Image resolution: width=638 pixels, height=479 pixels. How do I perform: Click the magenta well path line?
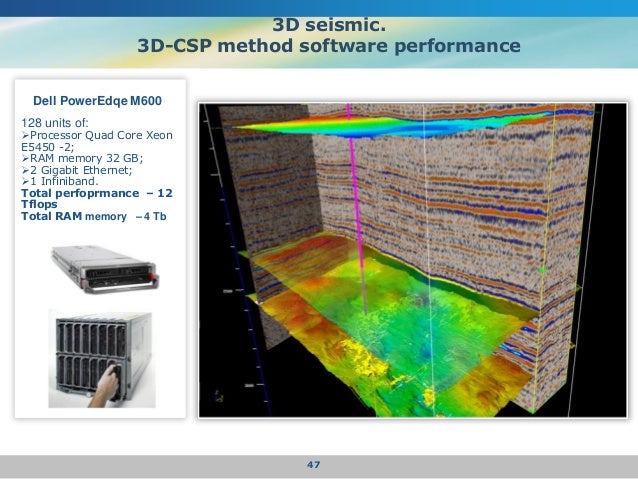356,208
